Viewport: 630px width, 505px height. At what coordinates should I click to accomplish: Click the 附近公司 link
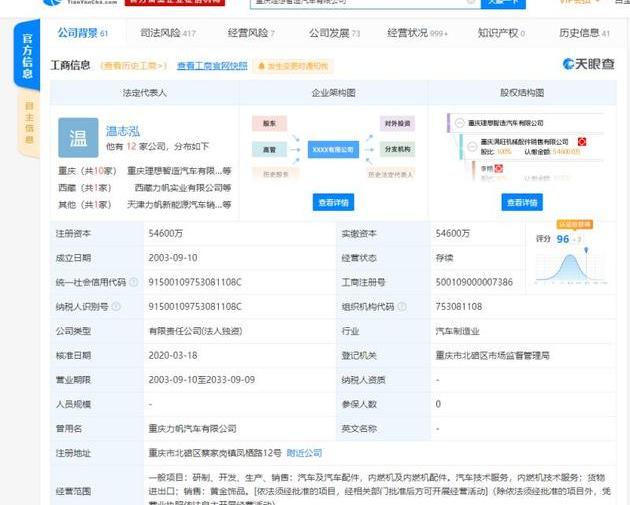[304, 453]
